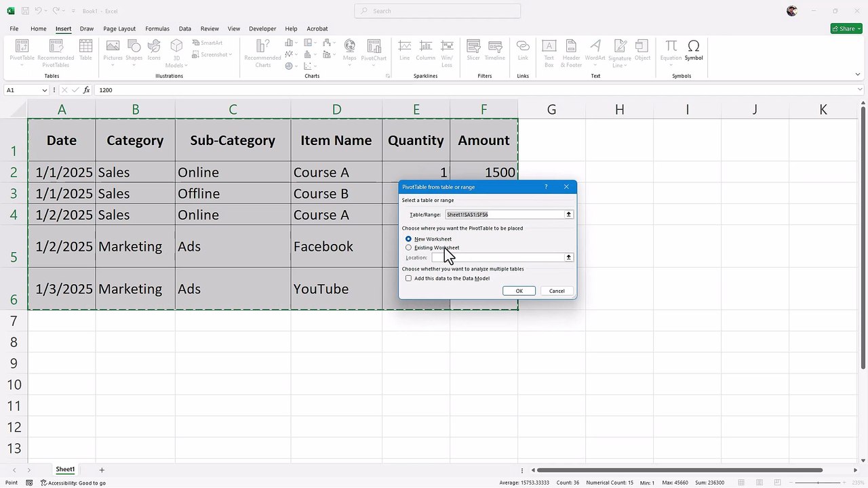Open Recommended Charts
Viewport: 868px width, 488px height.
point(262,53)
